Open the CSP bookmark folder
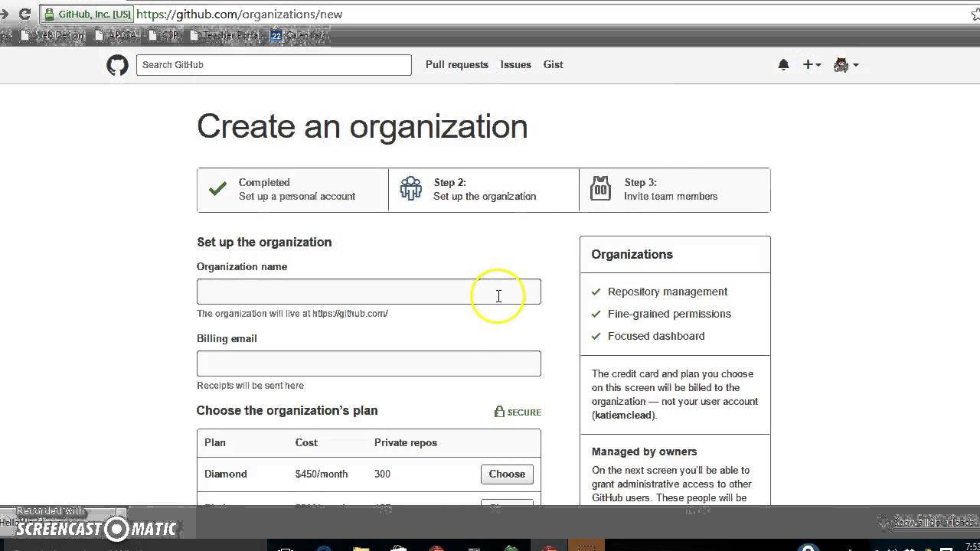Viewport: 980px width, 551px height. [x=164, y=35]
